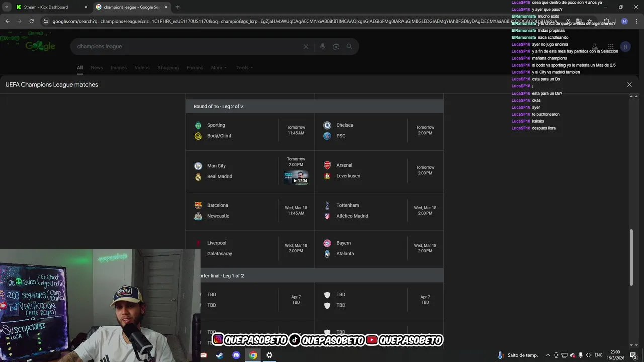Image resolution: width=644 pixels, height=362 pixels.
Task: Click the PSG club crest
Action: 327,136
